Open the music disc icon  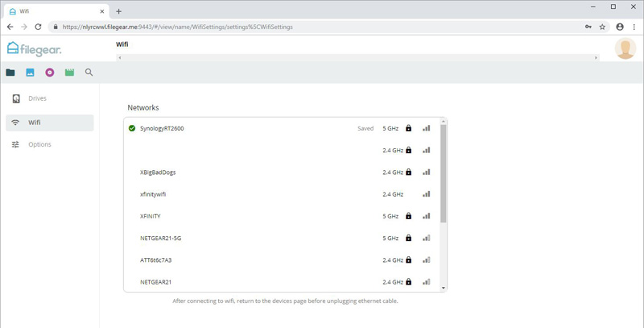click(x=50, y=73)
